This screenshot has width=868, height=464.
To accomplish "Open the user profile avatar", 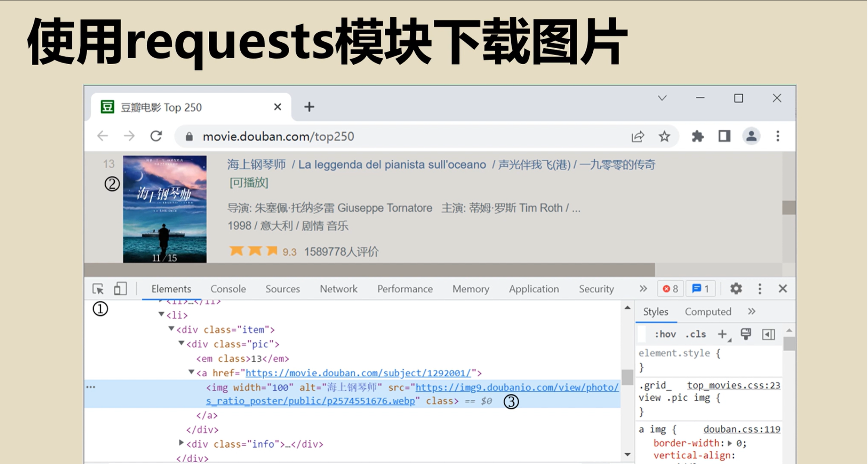I will (751, 136).
